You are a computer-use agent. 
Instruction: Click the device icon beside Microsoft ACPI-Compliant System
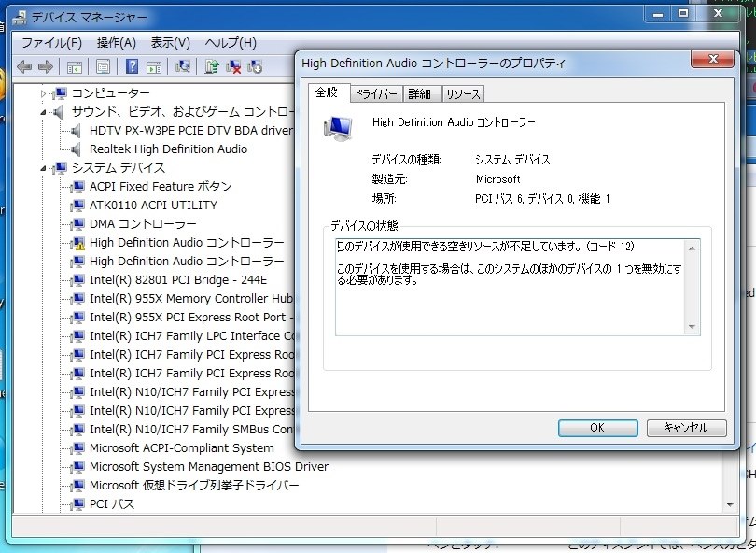pos(77,448)
